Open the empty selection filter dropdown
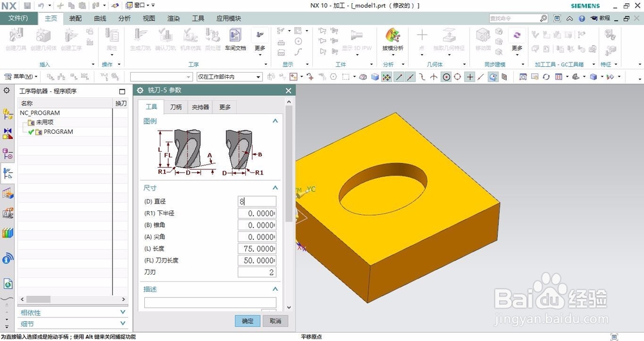Image resolution: width=644 pixels, height=341 pixels. (162, 77)
